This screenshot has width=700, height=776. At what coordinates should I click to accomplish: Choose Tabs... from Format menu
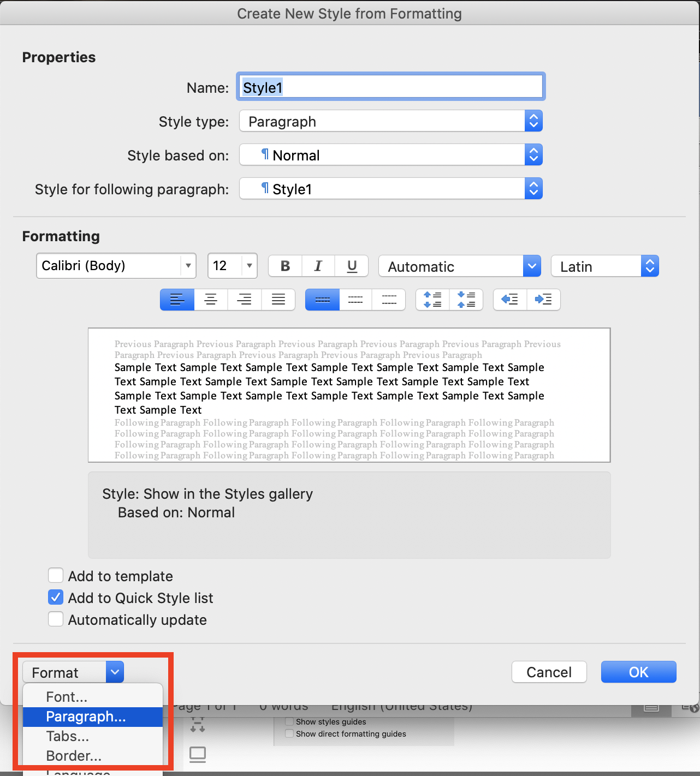click(93, 736)
